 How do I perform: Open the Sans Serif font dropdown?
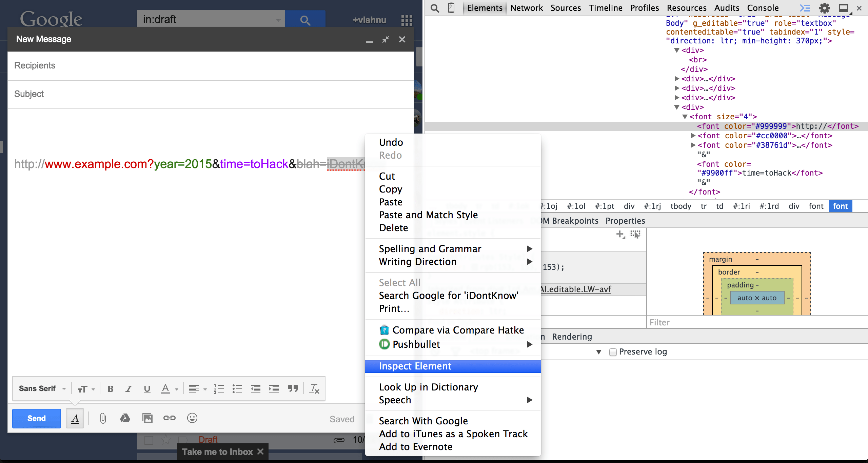42,389
